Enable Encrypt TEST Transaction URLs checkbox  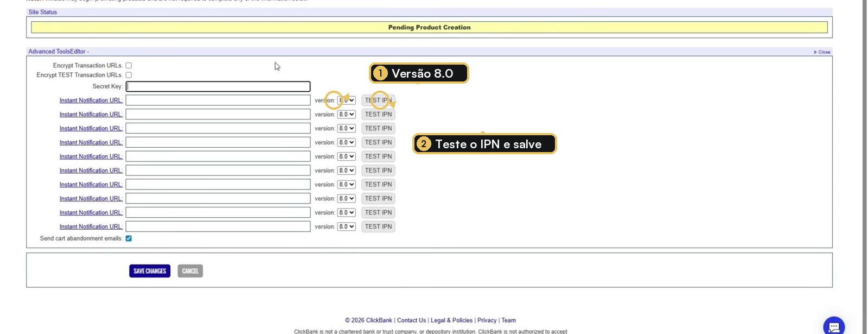[129, 75]
